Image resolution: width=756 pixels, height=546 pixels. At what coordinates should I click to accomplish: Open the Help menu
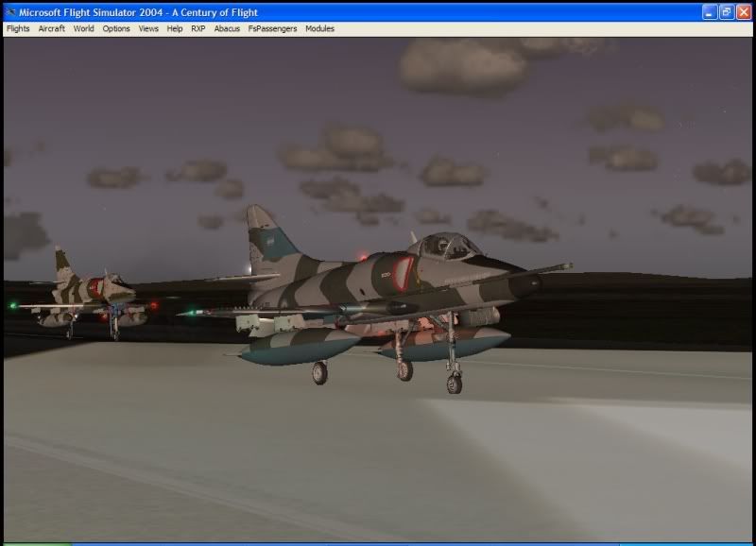(x=175, y=29)
